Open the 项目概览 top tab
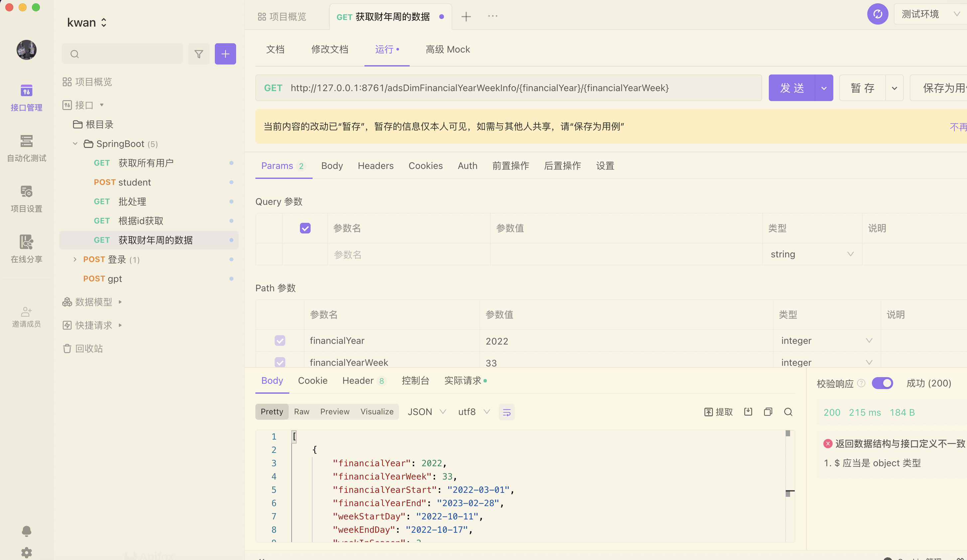The height and width of the screenshot is (560, 967). coord(282,17)
